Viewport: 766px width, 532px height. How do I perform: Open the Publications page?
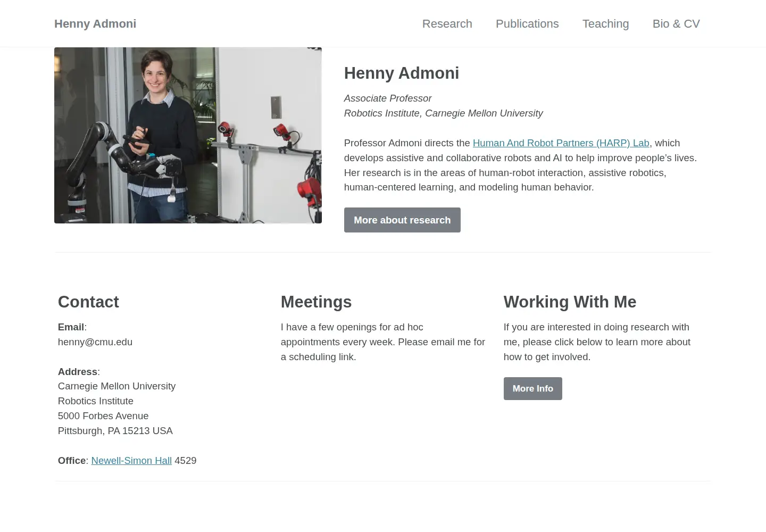tap(527, 24)
